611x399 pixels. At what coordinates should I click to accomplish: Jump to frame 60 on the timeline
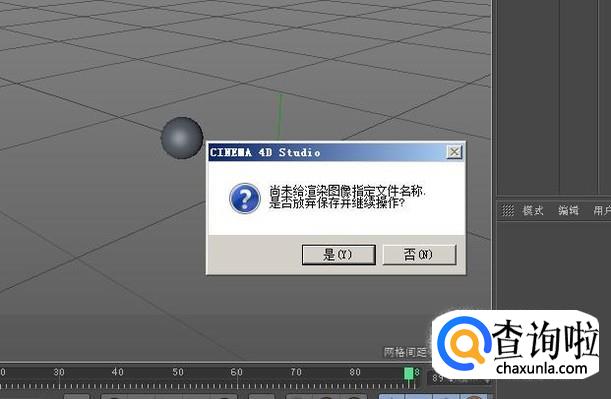pos(237,372)
